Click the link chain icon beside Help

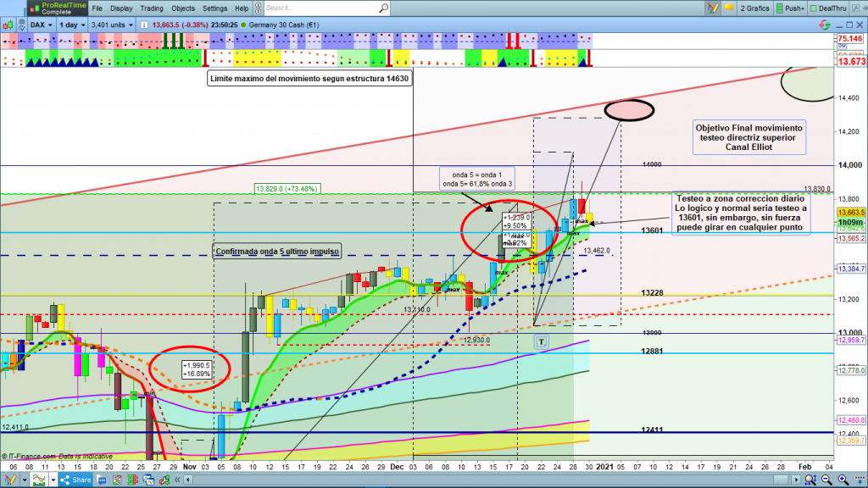(x=258, y=8)
